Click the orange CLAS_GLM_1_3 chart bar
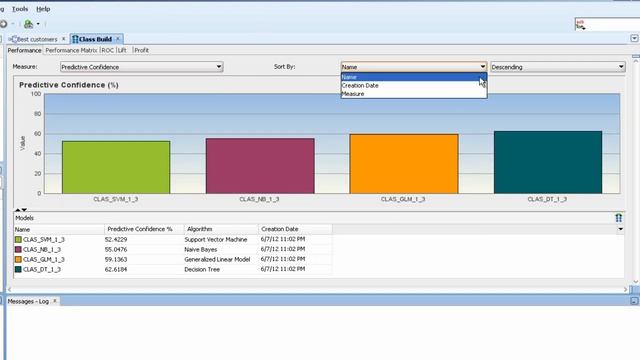Screen dimensions: 640x360 click(404, 164)
